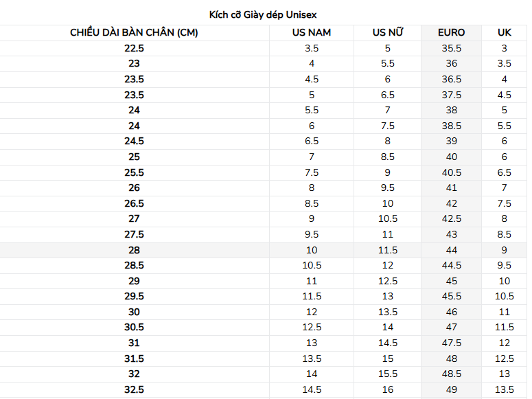Image resolution: width=532 pixels, height=399 pixels.
Task: Click the 30.5 foot length cell
Action: click(134, 328)
